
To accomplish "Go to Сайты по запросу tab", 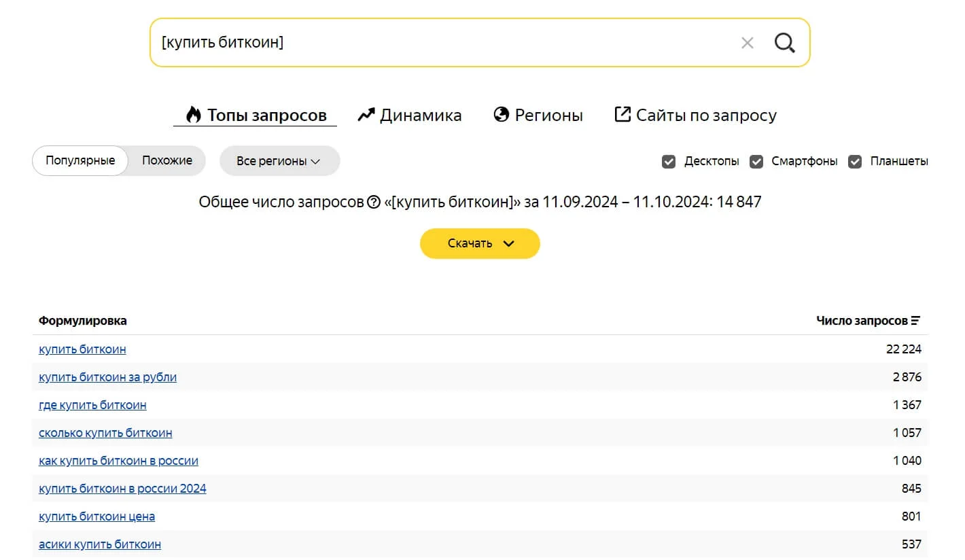I will (695, 116).
